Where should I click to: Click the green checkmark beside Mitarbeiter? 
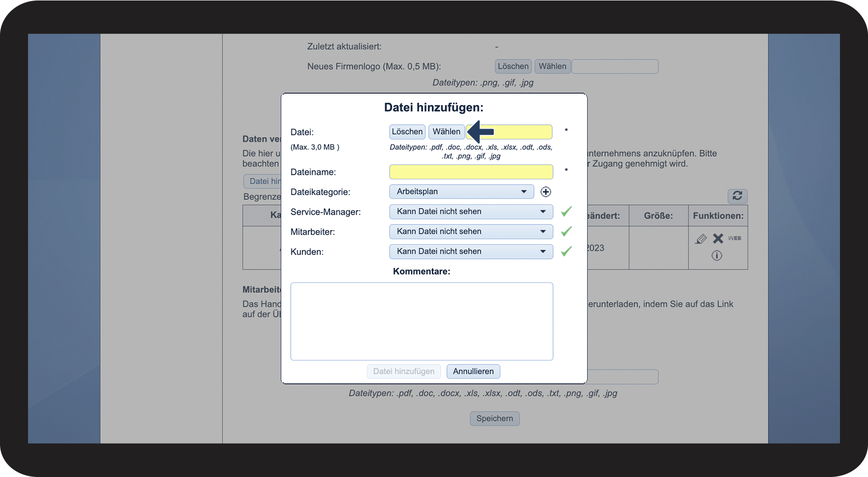(566, 231)
